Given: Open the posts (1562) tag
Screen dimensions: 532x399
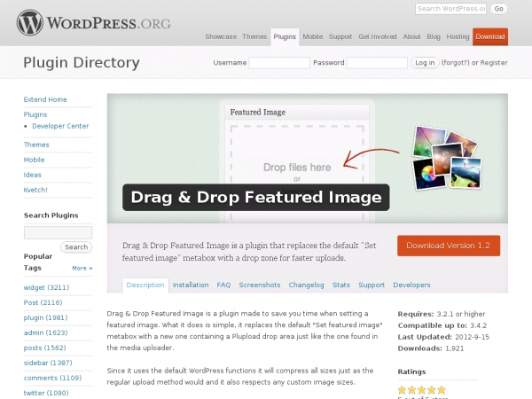Looking at the screenshot, I should click(45, 348).
